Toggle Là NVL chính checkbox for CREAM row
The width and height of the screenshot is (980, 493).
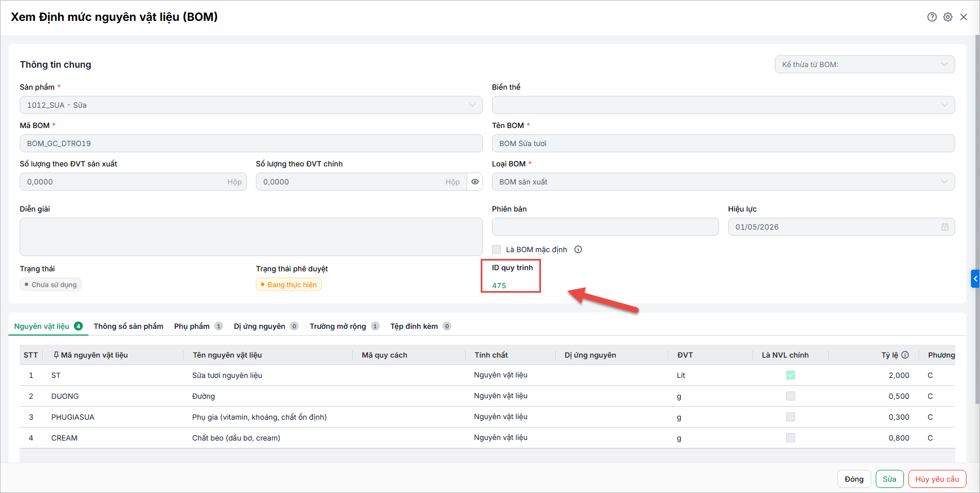pyautogui.click(x=791, y=438)
